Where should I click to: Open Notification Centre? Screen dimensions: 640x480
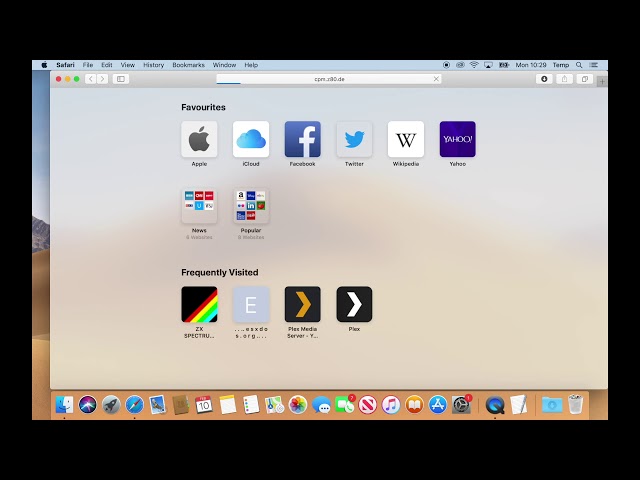point(594,65)
